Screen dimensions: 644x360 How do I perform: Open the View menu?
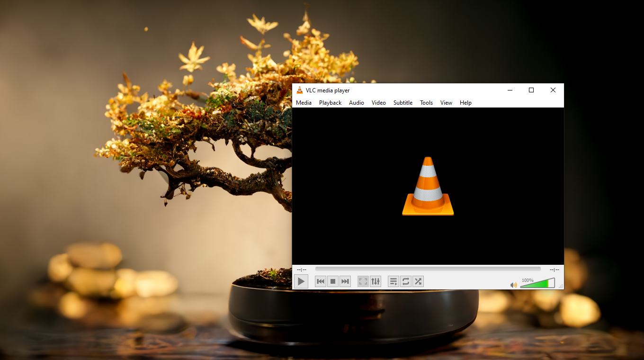point(446,103)
